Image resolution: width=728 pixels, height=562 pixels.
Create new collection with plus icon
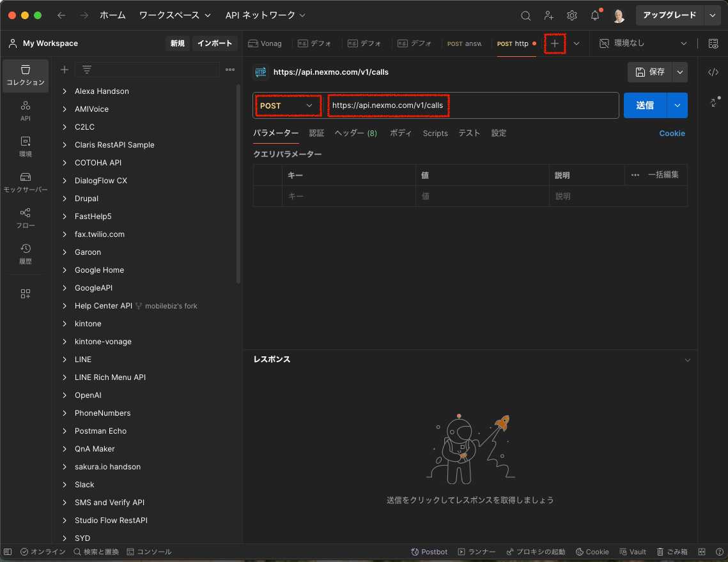tap(65, 70)
